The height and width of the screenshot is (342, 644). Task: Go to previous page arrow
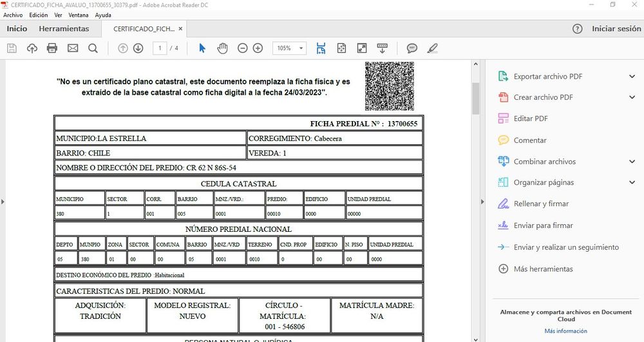tap(123, 48)
